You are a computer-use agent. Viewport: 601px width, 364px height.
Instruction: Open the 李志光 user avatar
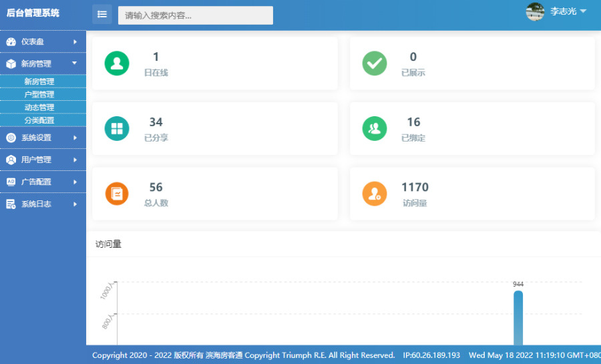pyautogui.click(x=535, y=11)
